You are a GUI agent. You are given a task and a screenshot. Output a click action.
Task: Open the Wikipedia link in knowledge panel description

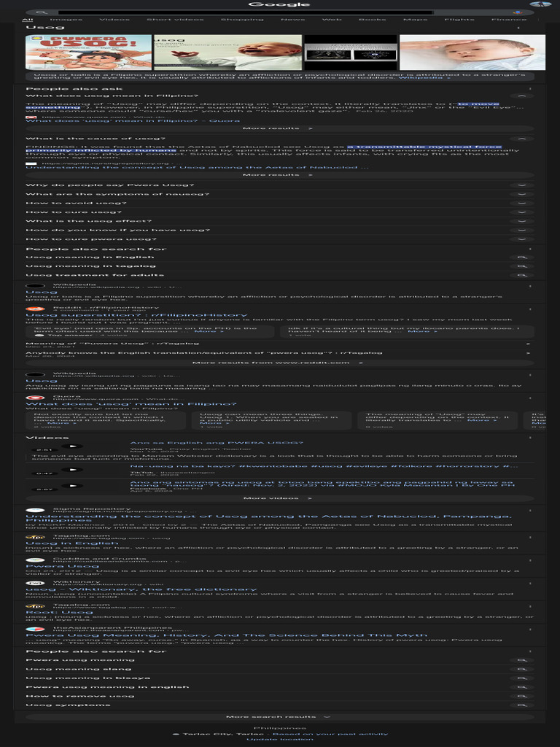[424, 77]
